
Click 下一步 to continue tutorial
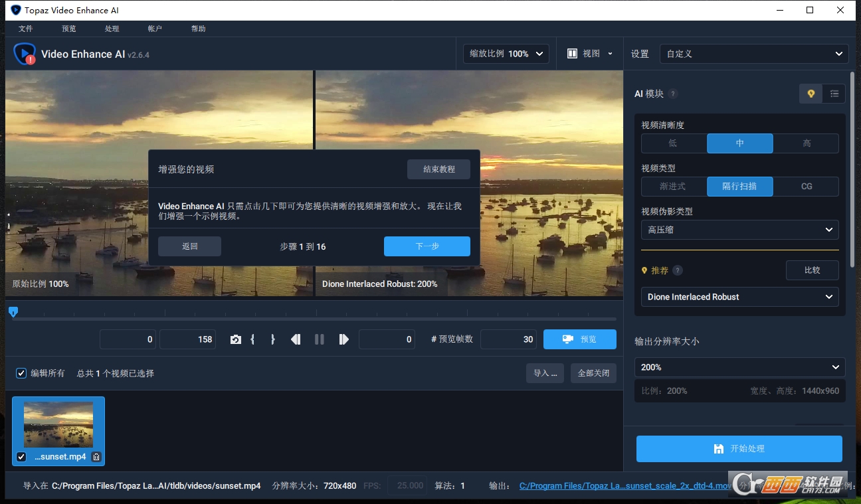coord(427,246)
